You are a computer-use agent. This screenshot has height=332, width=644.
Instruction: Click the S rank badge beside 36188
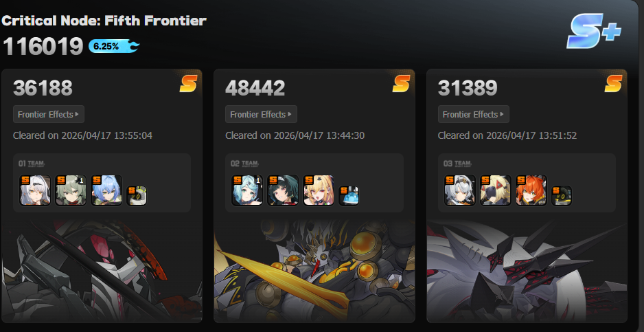[x=188, y=83]
